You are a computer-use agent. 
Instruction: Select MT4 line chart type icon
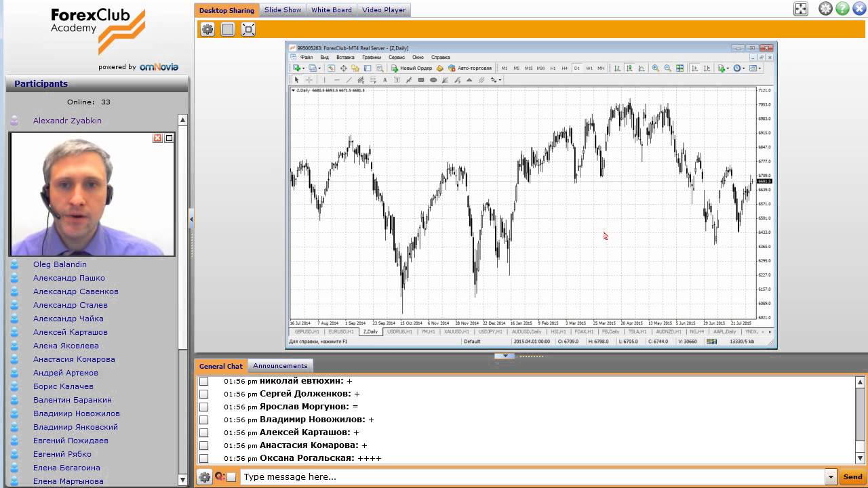tap(642, 68)
